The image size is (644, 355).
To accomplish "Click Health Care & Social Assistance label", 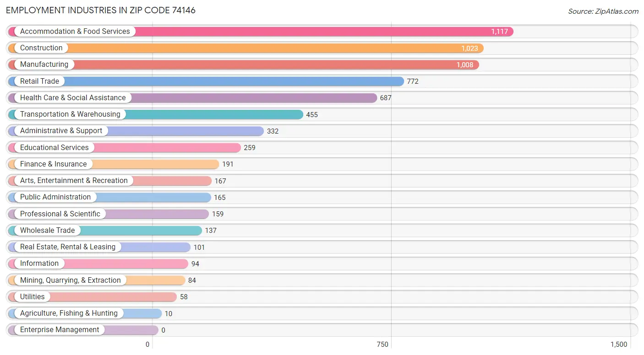I will coord(73,97).
